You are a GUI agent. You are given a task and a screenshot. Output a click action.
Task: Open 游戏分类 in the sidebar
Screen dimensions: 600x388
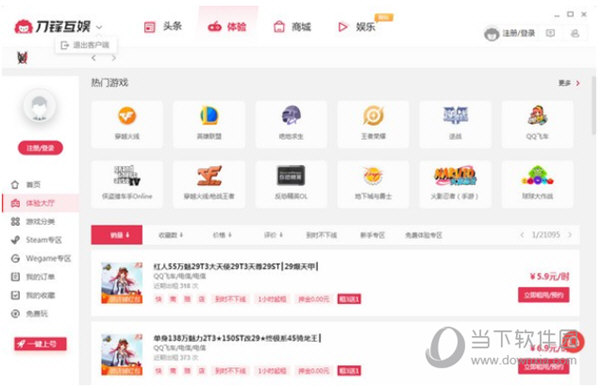click(40, 221)
